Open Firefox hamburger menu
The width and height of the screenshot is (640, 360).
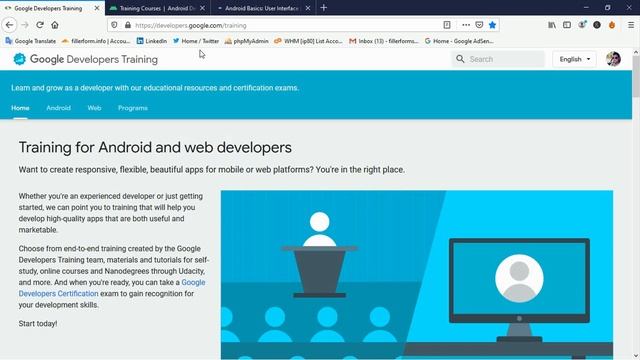[x=631, y=25]
